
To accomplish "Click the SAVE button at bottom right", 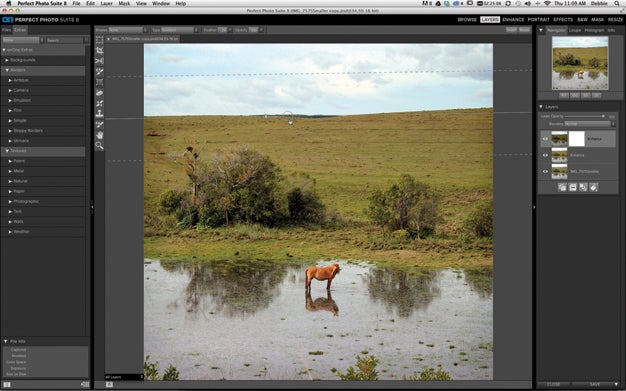I will pos(595,384).
